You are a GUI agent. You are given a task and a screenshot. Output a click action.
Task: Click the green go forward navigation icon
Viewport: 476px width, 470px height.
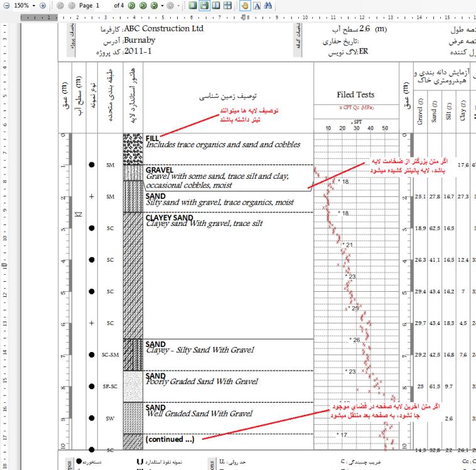pos(153,5)
